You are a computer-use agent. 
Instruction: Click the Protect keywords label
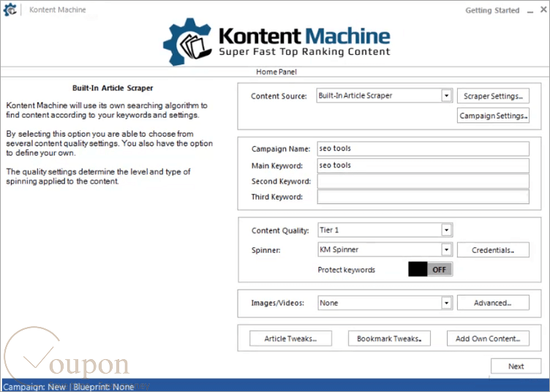[x=346, y=270]
